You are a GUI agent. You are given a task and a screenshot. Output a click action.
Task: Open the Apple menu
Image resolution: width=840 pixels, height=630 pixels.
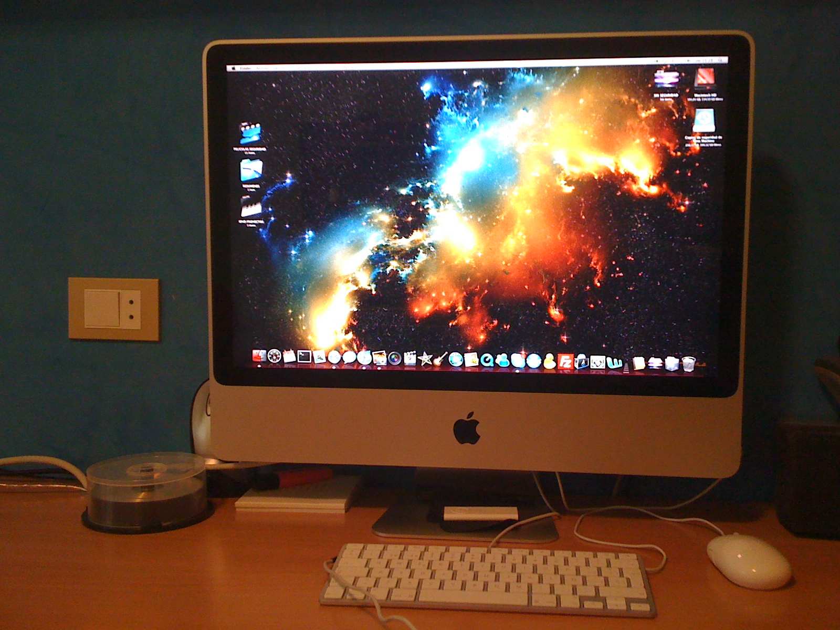click(233, 68)
